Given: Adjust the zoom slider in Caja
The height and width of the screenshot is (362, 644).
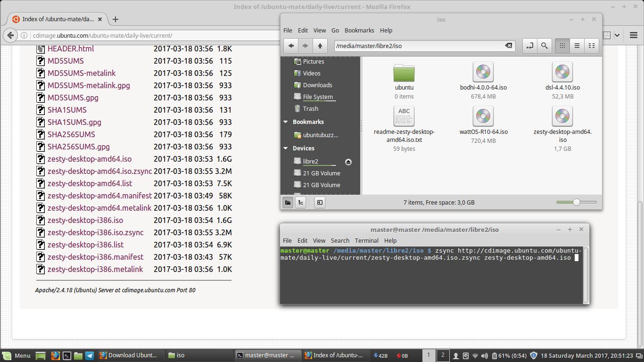Looking at the screenshot, I should click(x=576, y=202).
